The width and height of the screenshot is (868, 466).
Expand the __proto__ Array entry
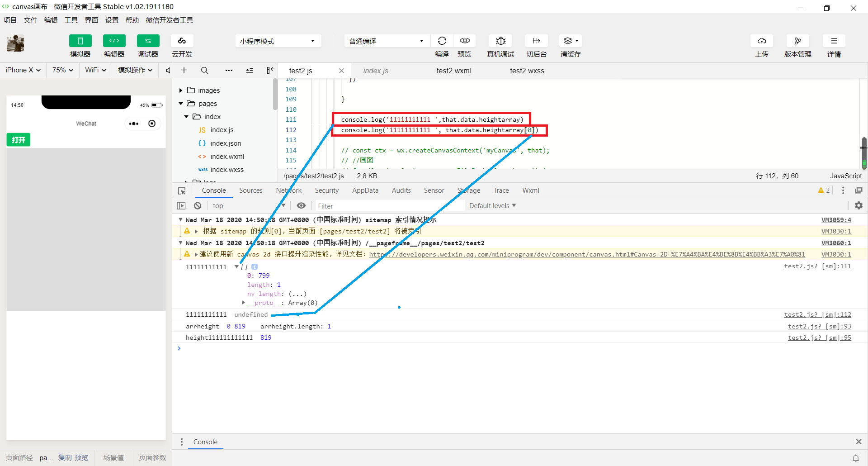[x=243, y=303]
